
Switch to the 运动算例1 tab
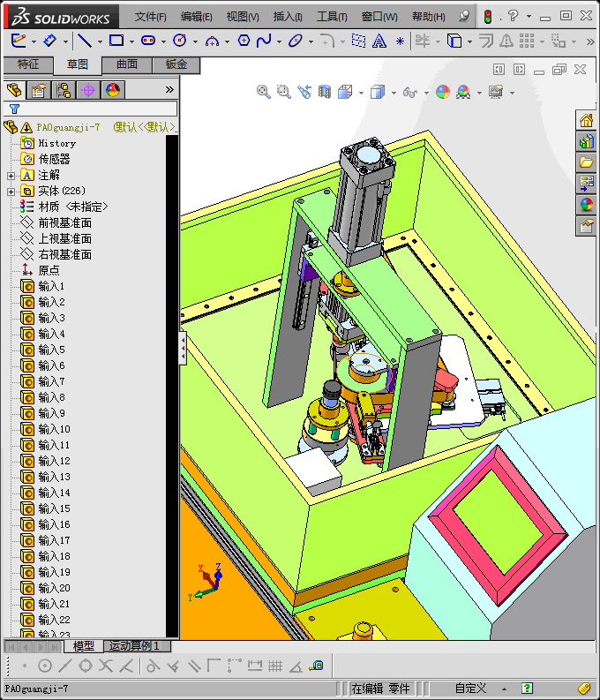(x=134, y=645)
